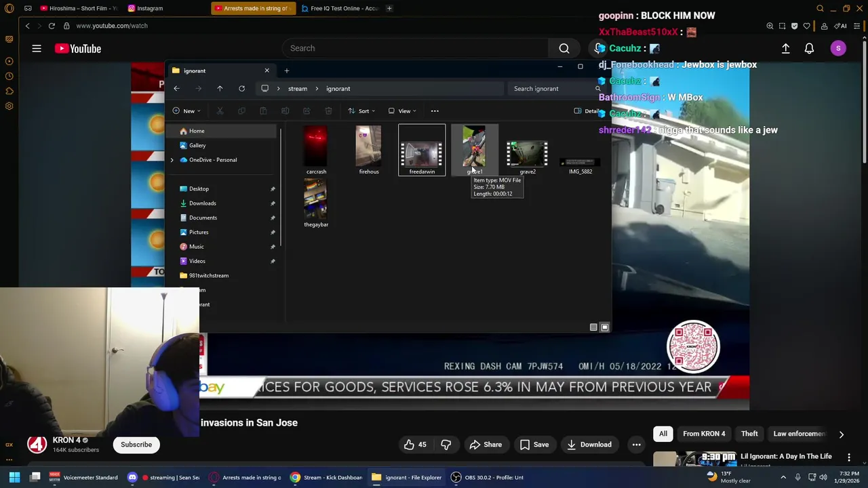Image resolution: width=868 pixels, height=488 pixels.
Task: Select thegaybar video file
Action: tap(316, 203)
